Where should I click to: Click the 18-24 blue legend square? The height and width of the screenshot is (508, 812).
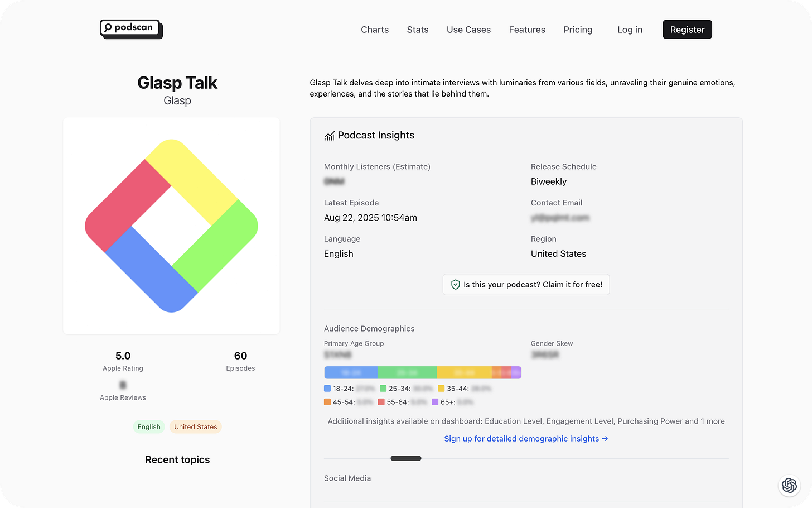click(327, 389)
